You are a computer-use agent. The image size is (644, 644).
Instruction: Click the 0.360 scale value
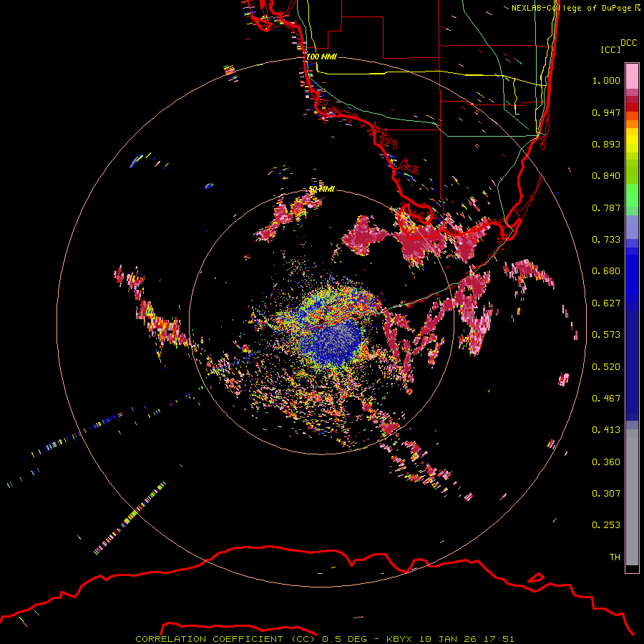606,462
